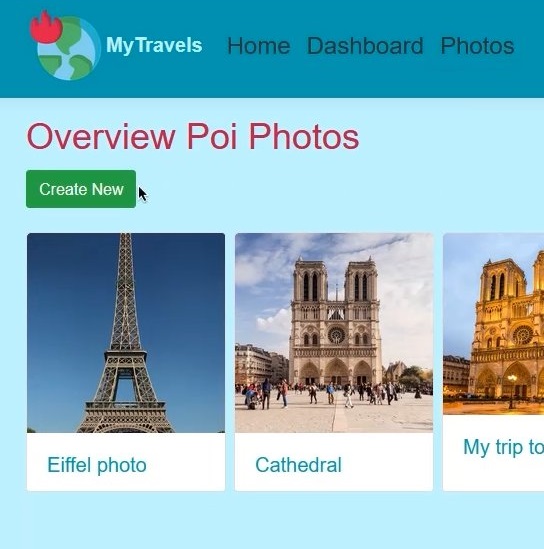Click the red flame on the logo
Screen dimensions: 544x549
(46, 28)
